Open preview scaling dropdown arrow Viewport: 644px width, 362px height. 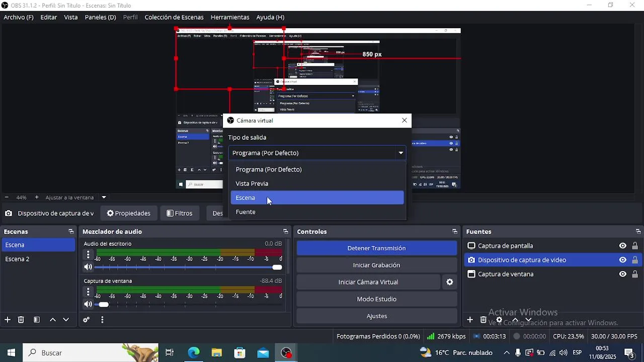point(104,198)
